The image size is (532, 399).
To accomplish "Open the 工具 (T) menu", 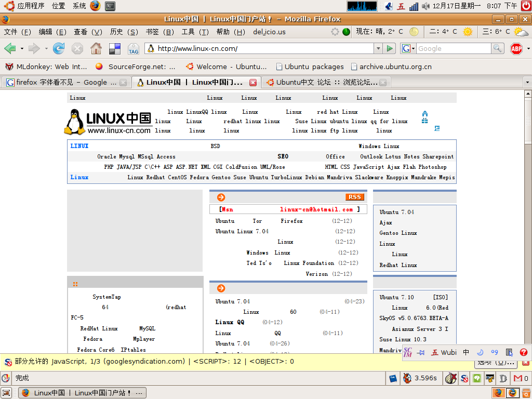I will click(195, 32).
